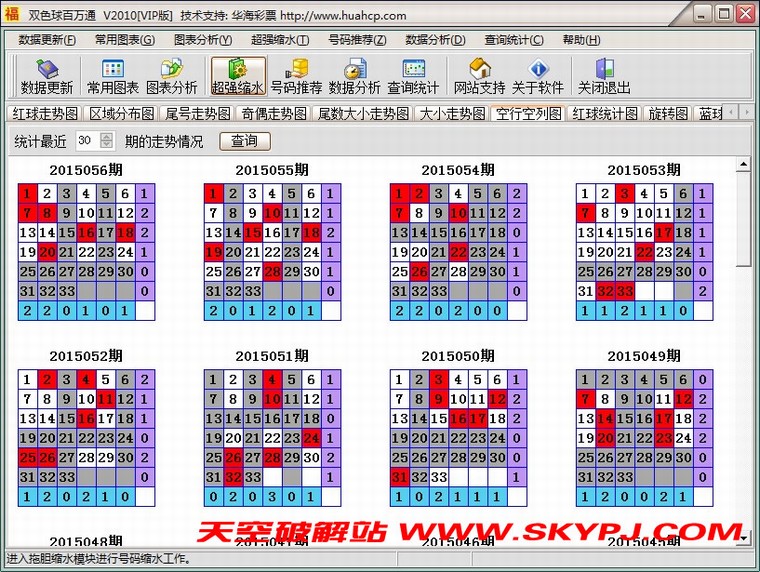Click the 关闭退出 toolbar icon
This screenshot has width=760, height=572.
pyautogui.click(x=604, y=76)
